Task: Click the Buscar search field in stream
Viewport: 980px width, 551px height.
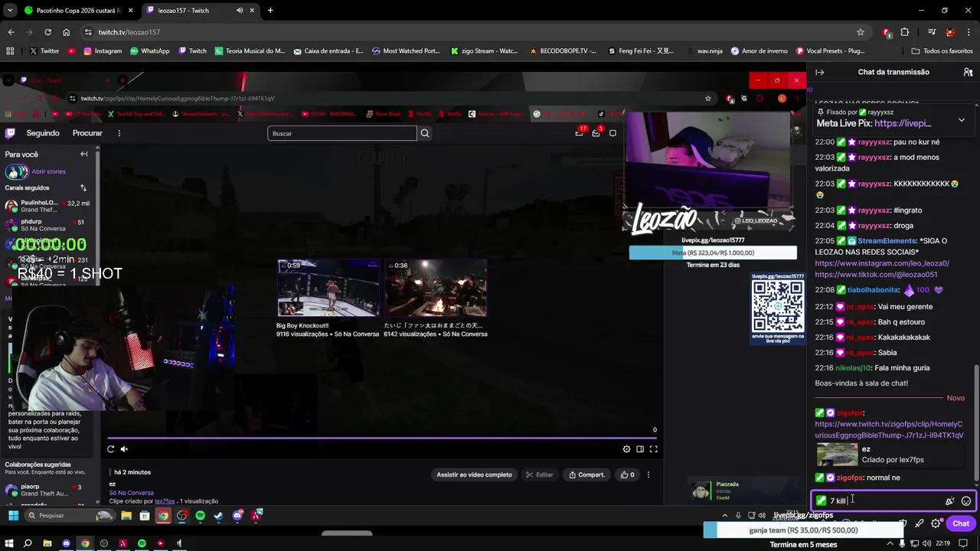Action: click(x=342, y=133)
